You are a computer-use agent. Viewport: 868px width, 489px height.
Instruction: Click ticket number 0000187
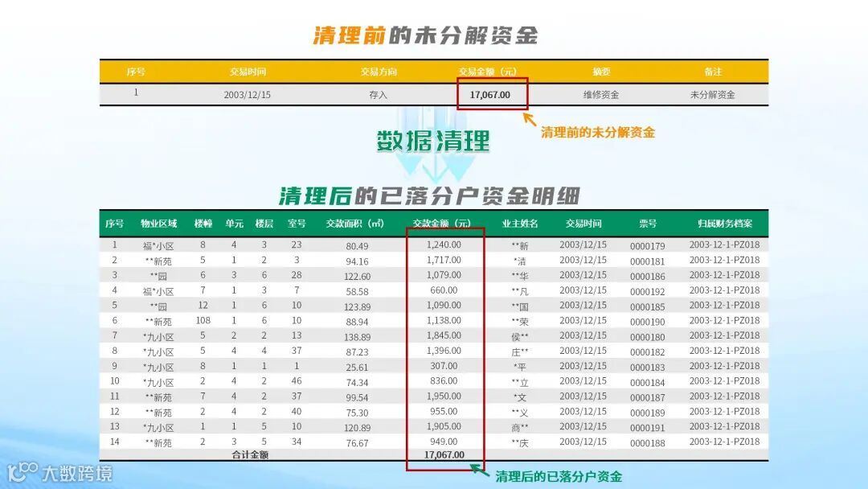(647, 397)
